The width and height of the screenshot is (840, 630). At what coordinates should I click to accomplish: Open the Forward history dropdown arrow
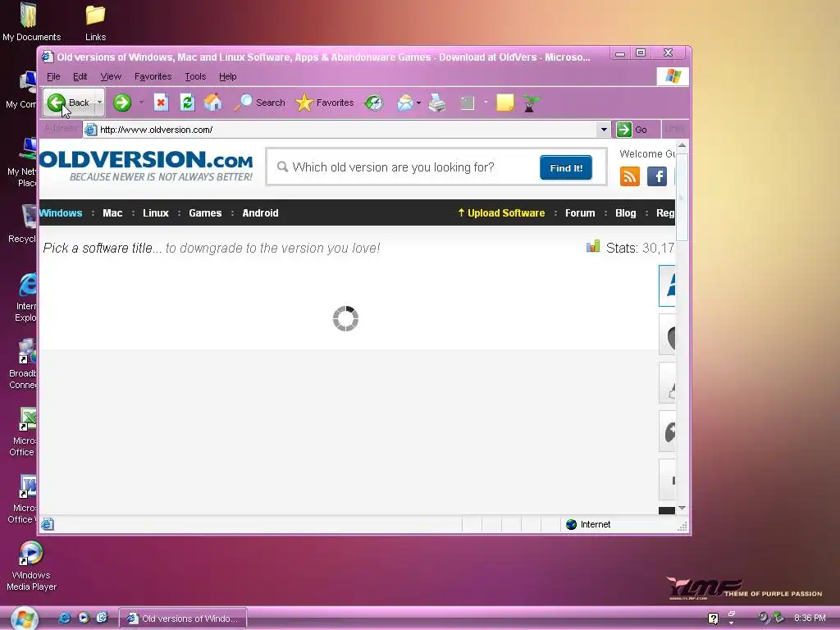click(141, 103)
